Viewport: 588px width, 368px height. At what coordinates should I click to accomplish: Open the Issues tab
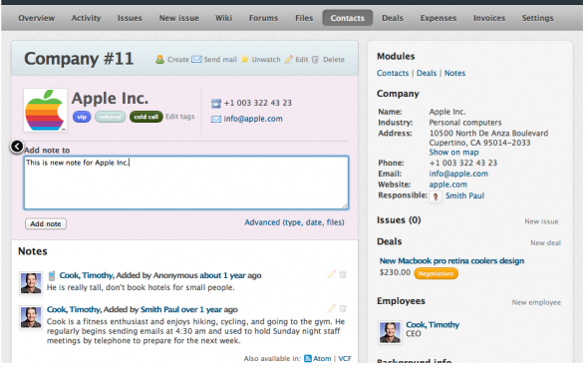130,18
